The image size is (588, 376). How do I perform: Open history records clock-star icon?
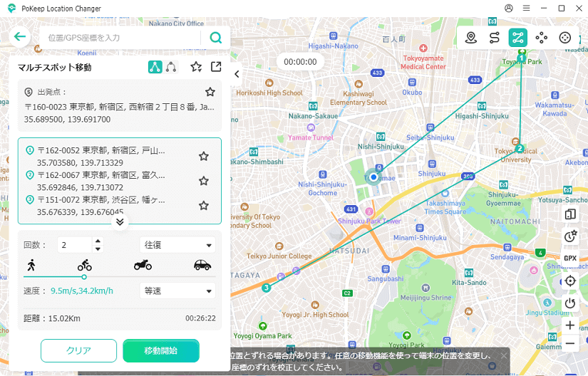pyautogui.click(x=570, y=236)
